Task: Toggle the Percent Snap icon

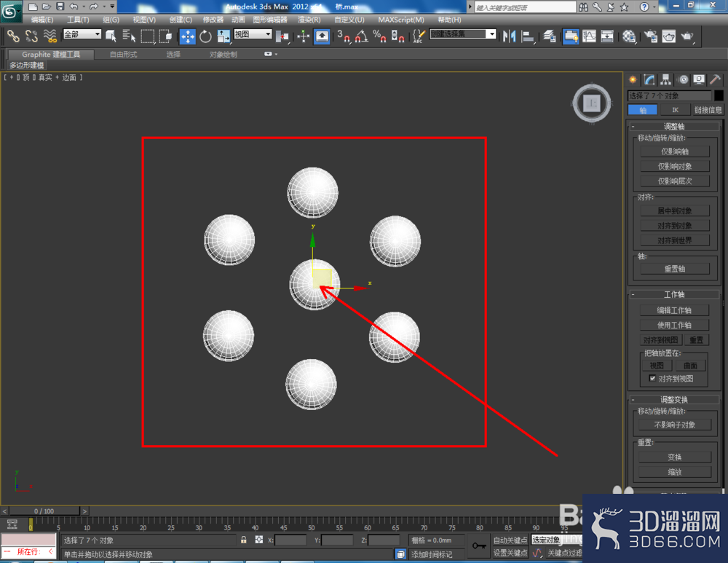Action: click(380, 36)
